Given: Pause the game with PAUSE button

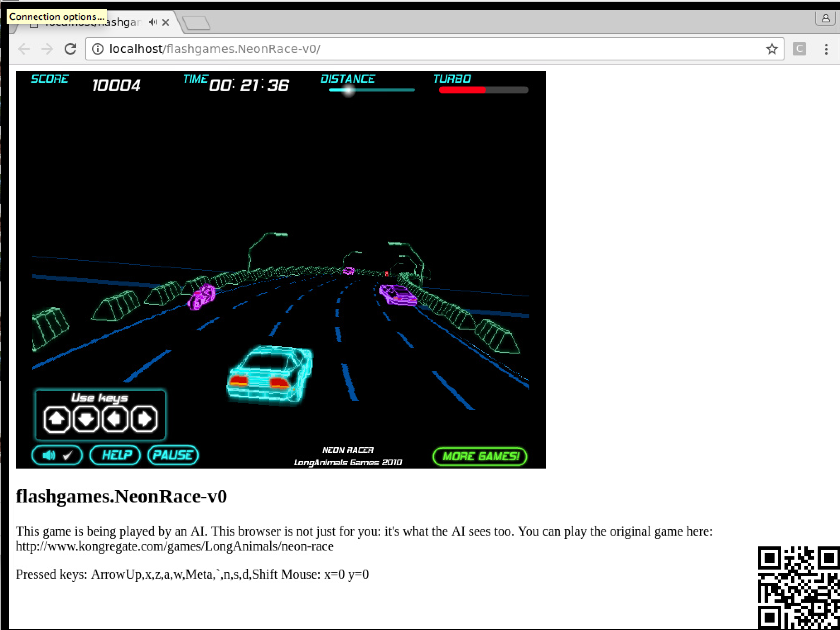Looking at the screenshot, I should [x=173, y=456].
